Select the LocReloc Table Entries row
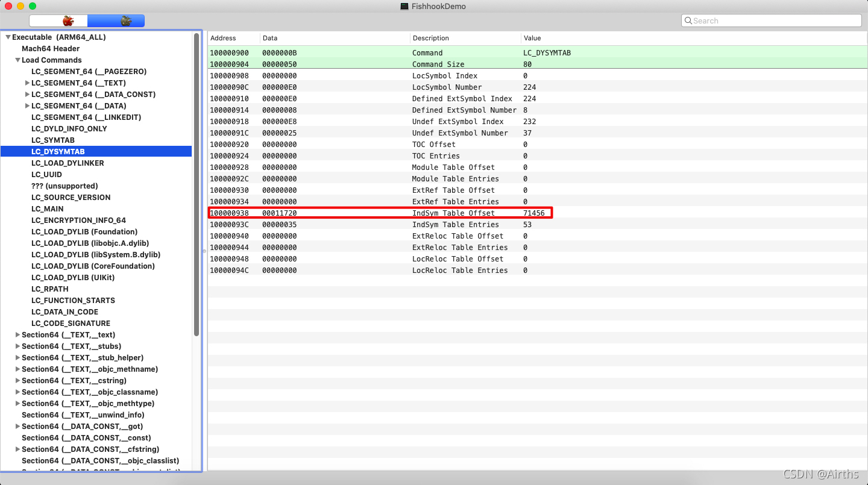Image resolution: width=868 pixels, height=485 pixels. pyautogui.click(x=538, y=271)
